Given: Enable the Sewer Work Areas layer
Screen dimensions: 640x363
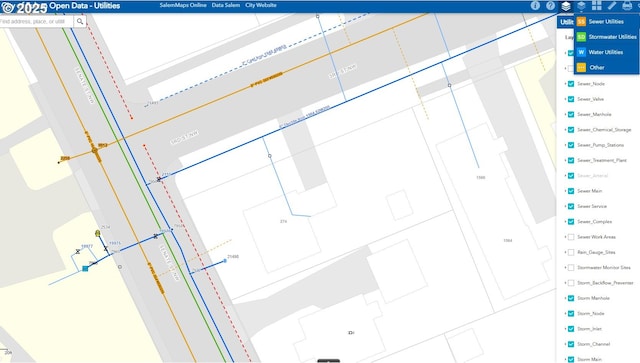Looking at the screenshot, I should pos(571,237).
